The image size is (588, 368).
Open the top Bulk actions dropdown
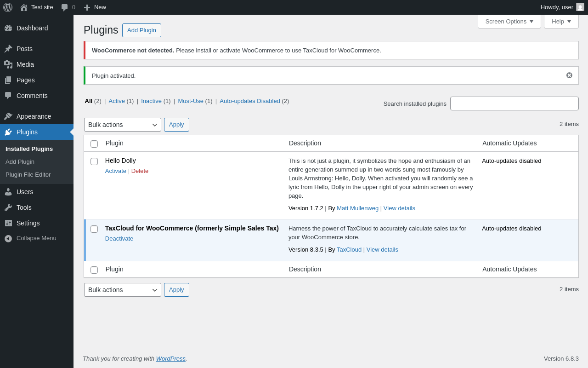tap(122, 125)
